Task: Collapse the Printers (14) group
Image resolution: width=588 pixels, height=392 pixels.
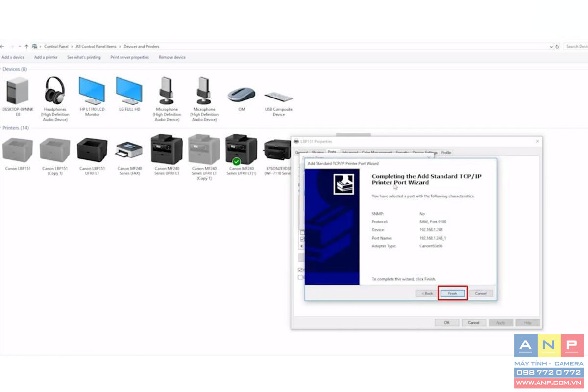Action: point(1,128)
